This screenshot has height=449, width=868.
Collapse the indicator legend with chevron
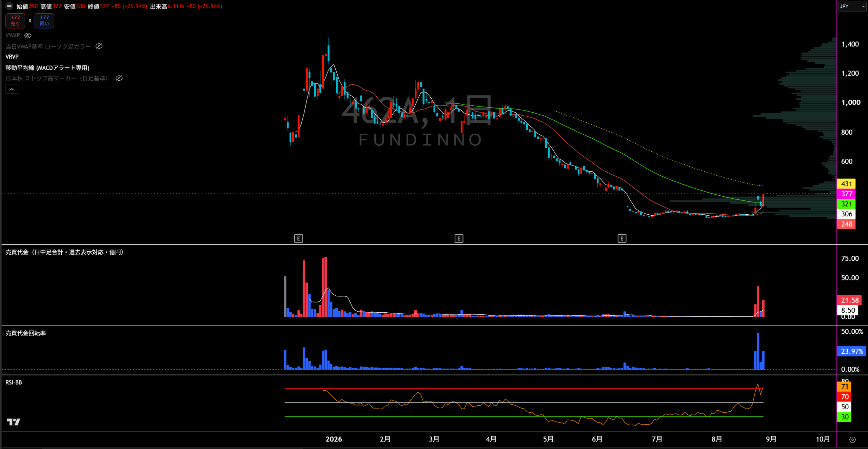12,89
